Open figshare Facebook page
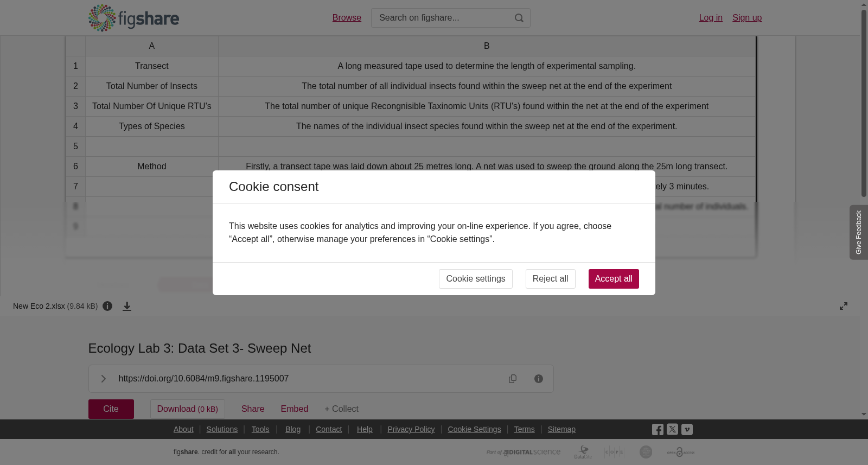Viewport: 868px width, 465px height. click(658, 429)
